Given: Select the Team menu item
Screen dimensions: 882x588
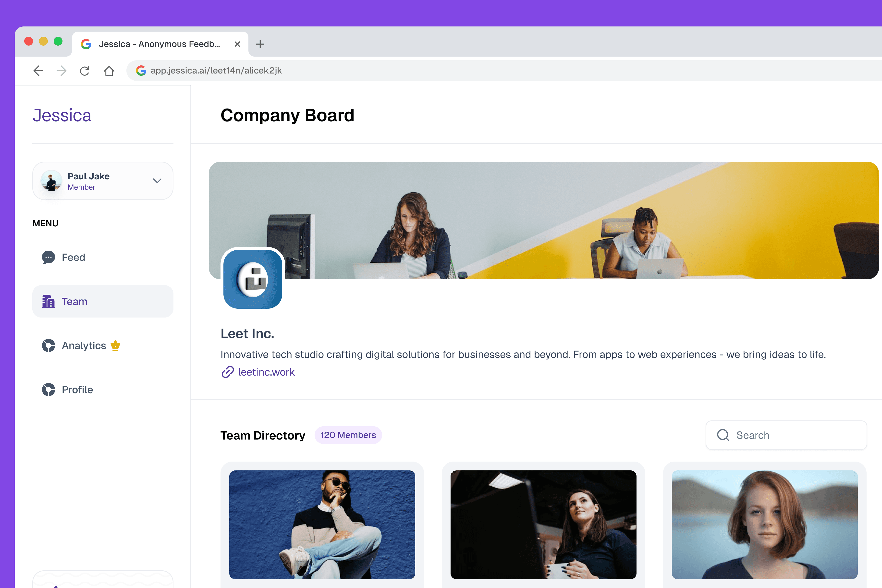Looking at the screenshot, I should click(x=103, y=302).
